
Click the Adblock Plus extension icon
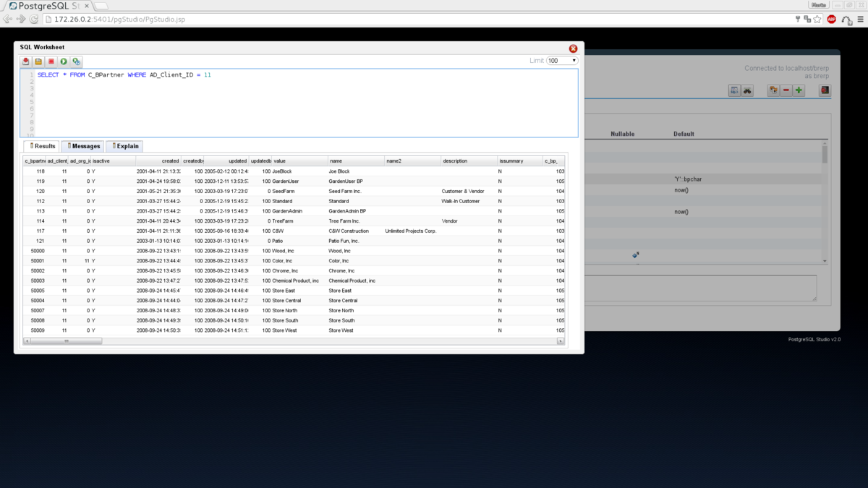831,20
